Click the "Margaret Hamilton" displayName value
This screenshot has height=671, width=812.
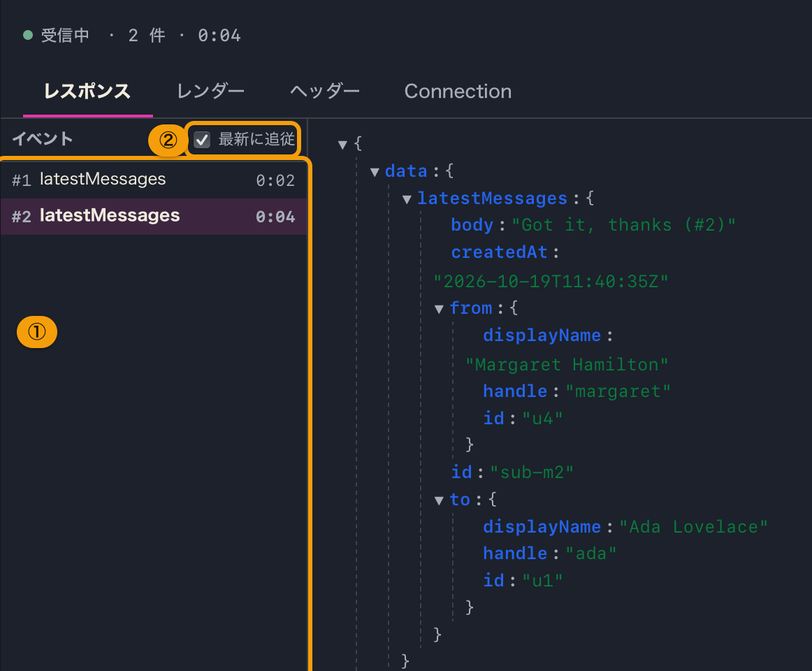point(567,365)
